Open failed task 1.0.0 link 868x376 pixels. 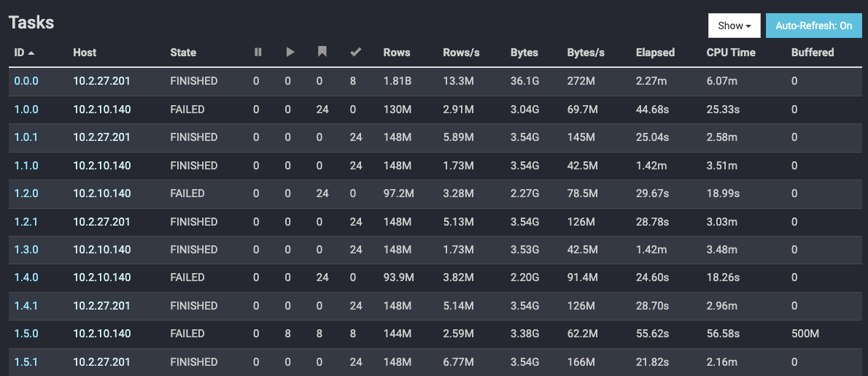[x=26, y=110]
